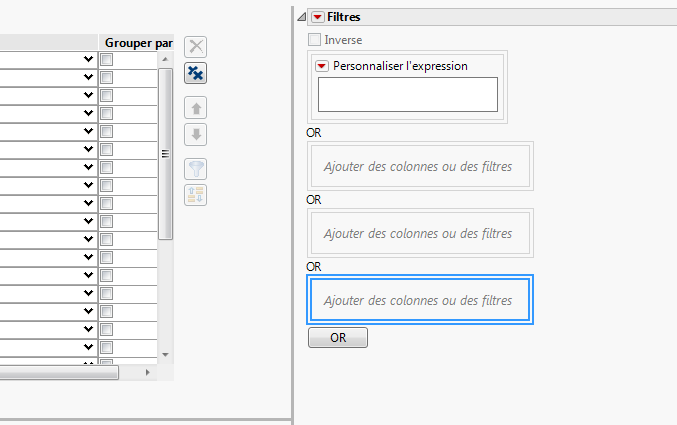Click the move up arrow icon
This screenshot has width=677, height=425.
pos(197,108)
